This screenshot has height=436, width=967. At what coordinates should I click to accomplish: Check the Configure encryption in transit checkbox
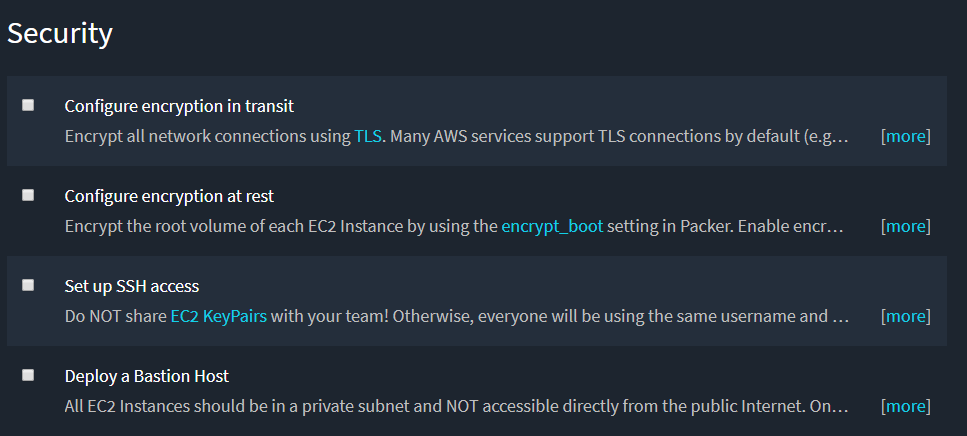click(28, 105)
